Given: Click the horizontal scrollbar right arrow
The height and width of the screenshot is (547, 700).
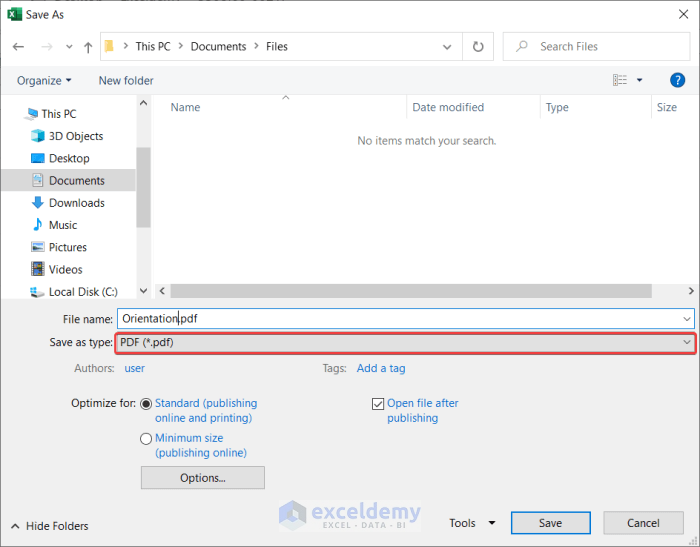Looking at the screenshot, I should 691,291.
